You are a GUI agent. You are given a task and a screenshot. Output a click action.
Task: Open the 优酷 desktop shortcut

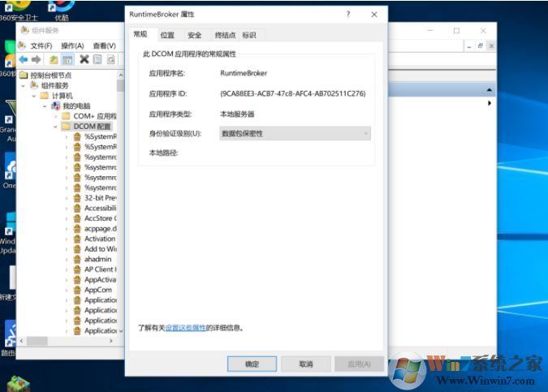[61, 11]
